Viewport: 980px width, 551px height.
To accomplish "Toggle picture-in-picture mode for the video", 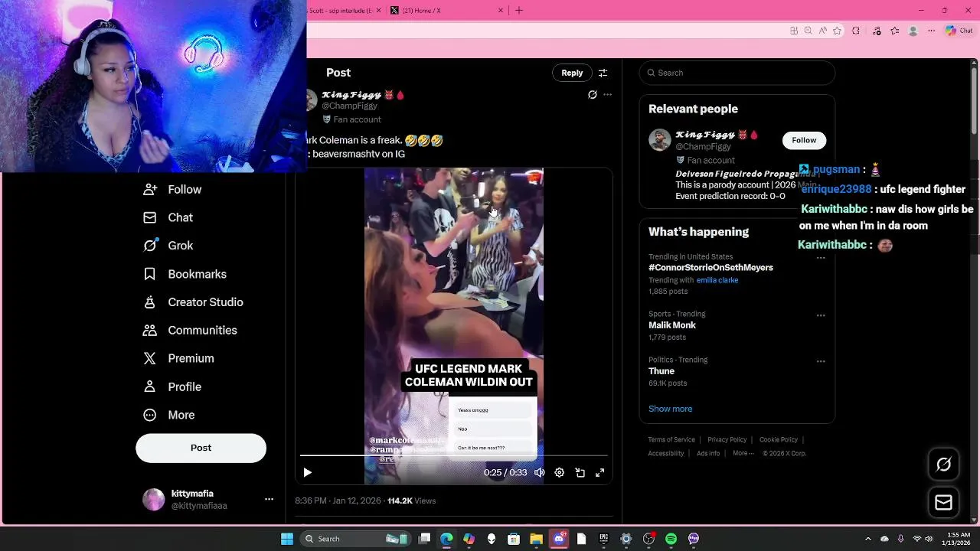I will (580, 473).
